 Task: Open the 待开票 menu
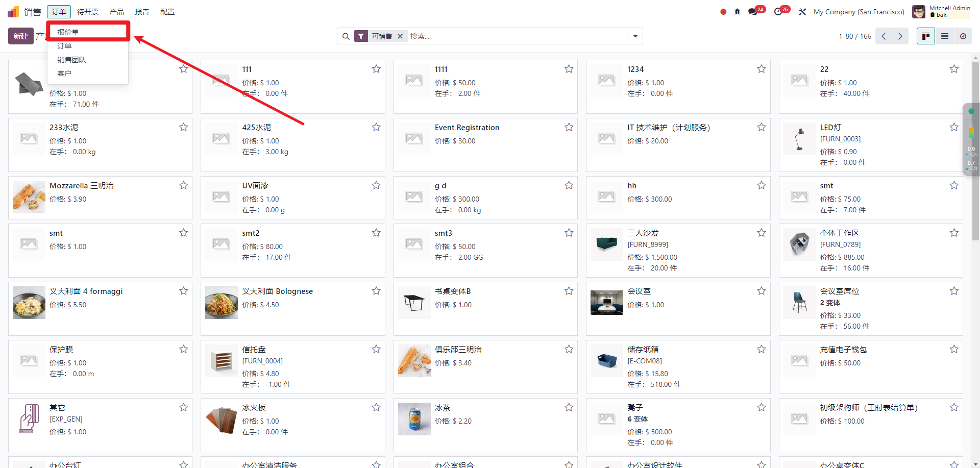pos(88,12)
